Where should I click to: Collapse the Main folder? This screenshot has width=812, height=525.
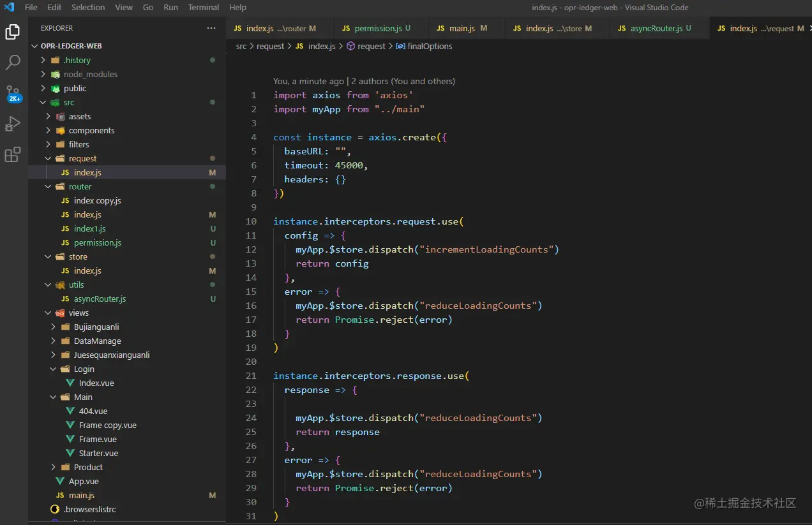coord(53,397)
